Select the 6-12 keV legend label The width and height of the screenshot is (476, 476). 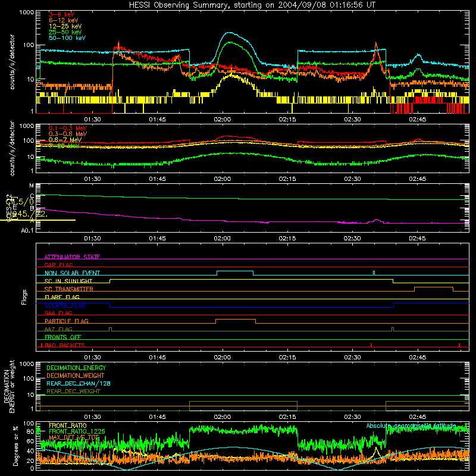coord(64,20)
